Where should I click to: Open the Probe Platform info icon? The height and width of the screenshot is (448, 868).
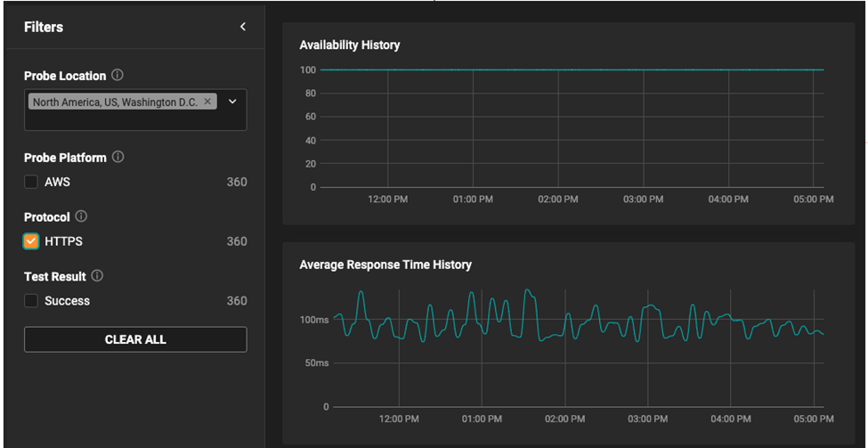point(118,157)
